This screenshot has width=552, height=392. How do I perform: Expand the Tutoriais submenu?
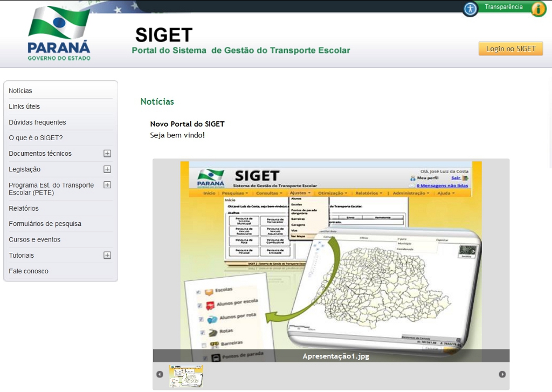(107, 256)
